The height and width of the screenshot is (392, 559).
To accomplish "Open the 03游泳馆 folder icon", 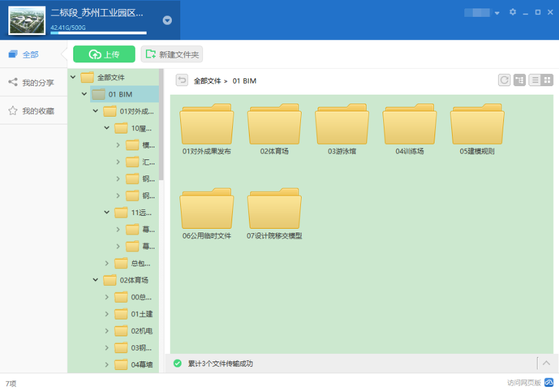I will pyautogui.click(x=342, y=126).
